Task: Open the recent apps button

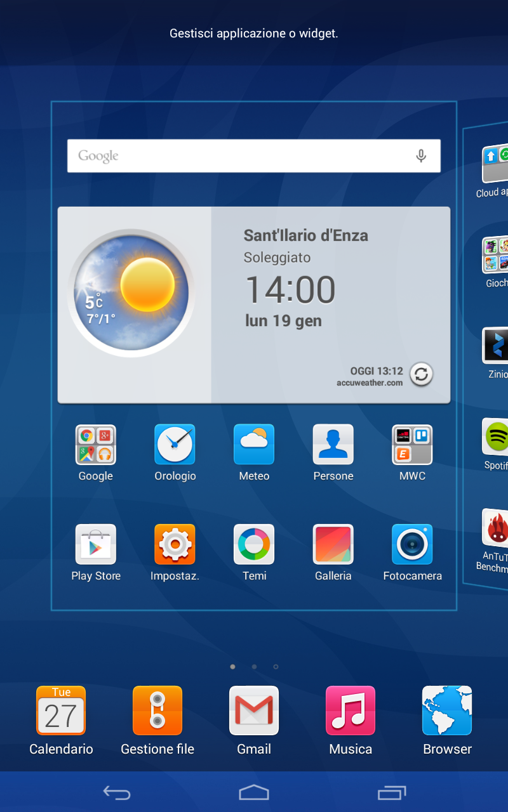Action: coord(391,792)
